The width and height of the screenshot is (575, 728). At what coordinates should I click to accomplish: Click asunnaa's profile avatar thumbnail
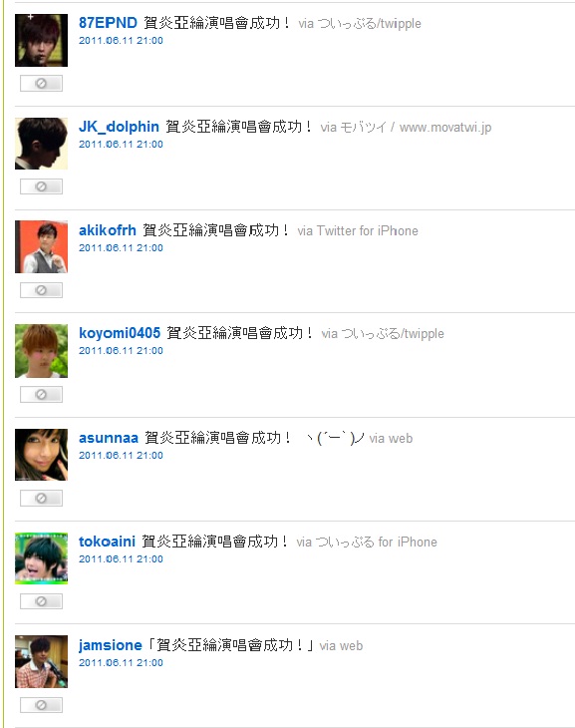[x=41, y=455]
